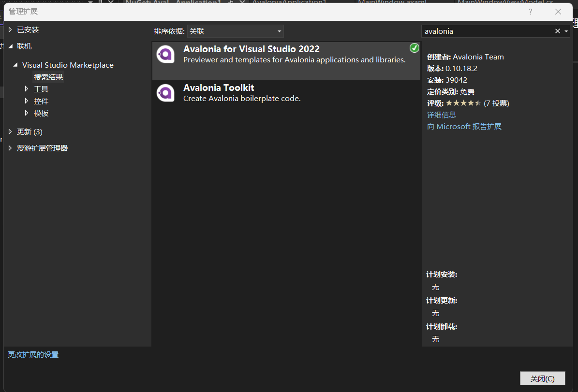Switch to the MainWindow.axaml editor tab
The height and width of the screenshot is (392, 578).
click(x=392, y=2)
